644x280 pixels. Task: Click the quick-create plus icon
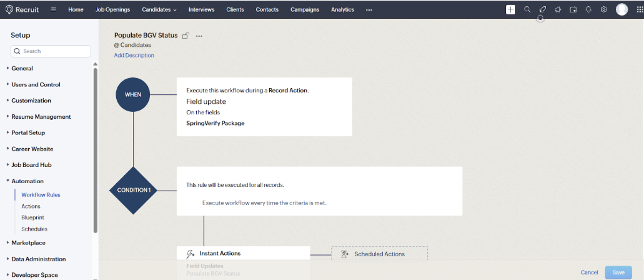pos(510,9)
